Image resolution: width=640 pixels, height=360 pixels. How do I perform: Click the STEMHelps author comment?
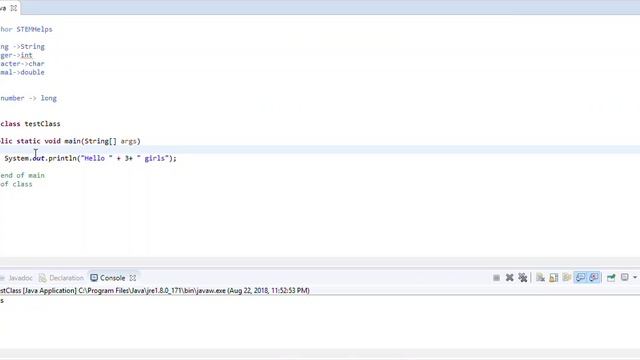click(27, 29)
